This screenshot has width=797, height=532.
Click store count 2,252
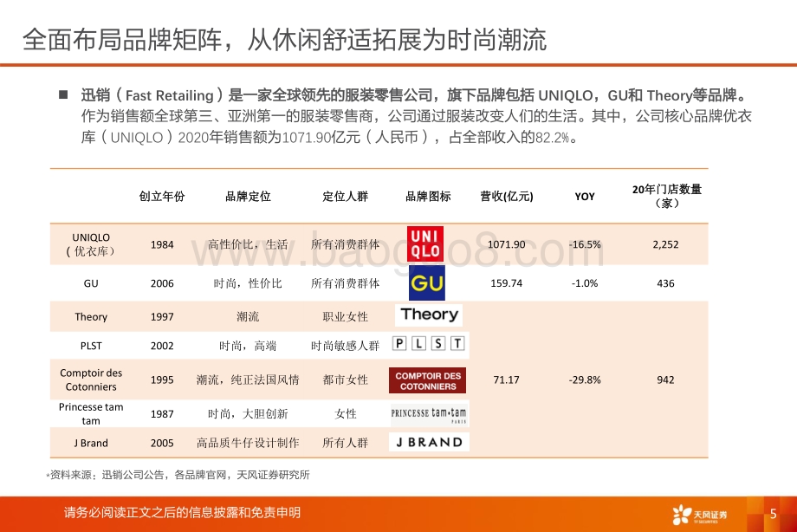[x=666, y=244]
